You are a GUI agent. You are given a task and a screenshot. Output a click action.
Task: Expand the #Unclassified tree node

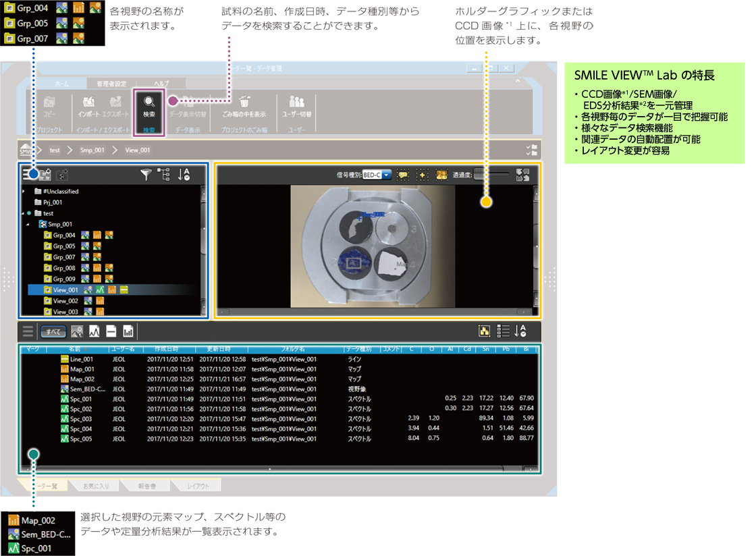(x=24, y=192)
